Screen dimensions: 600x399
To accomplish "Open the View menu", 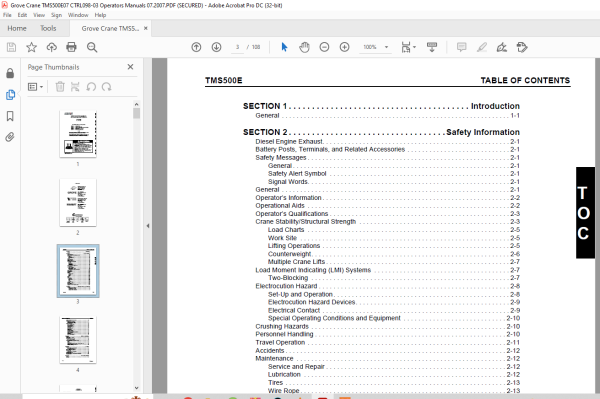I will pos(39,15).
